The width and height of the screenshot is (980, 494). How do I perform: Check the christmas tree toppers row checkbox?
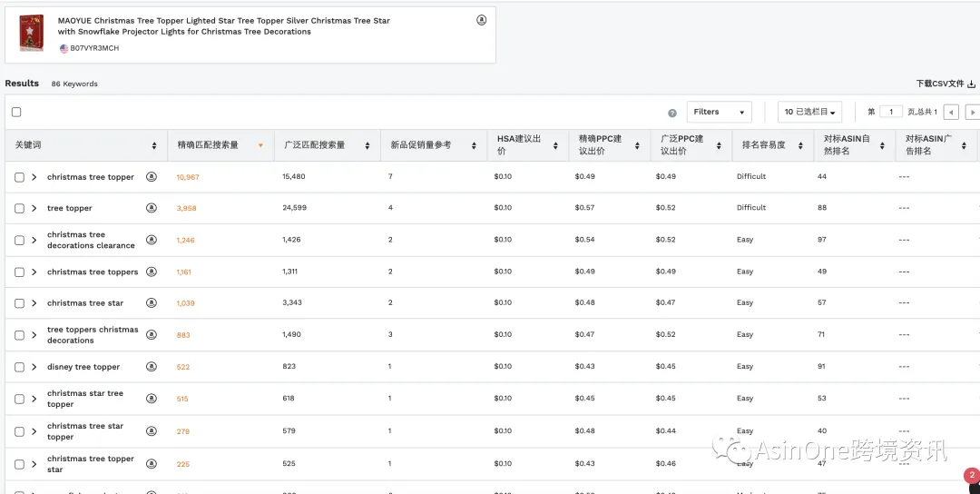pos(19,272)
